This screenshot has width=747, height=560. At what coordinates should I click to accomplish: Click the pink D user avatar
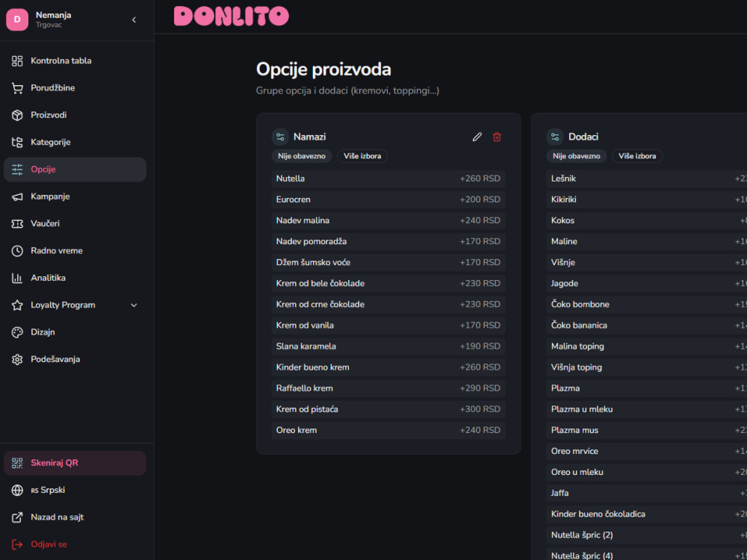tap(17, 19)
